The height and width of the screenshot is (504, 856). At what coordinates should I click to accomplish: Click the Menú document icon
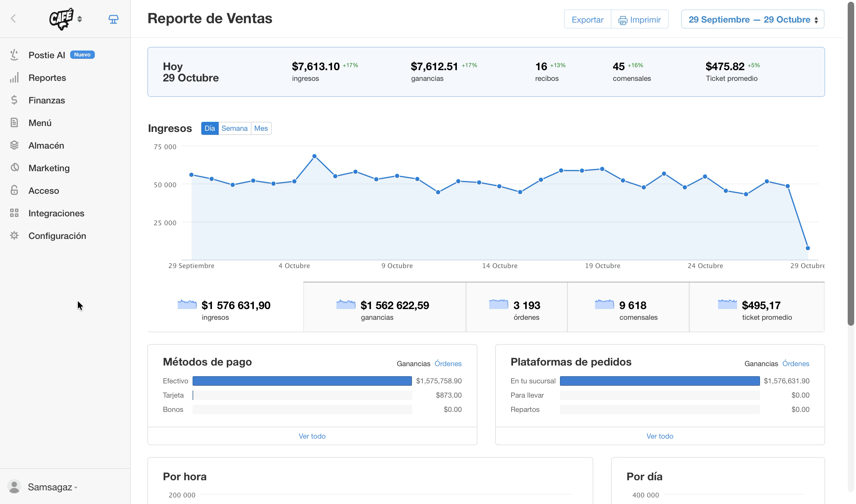click(14, 123)
